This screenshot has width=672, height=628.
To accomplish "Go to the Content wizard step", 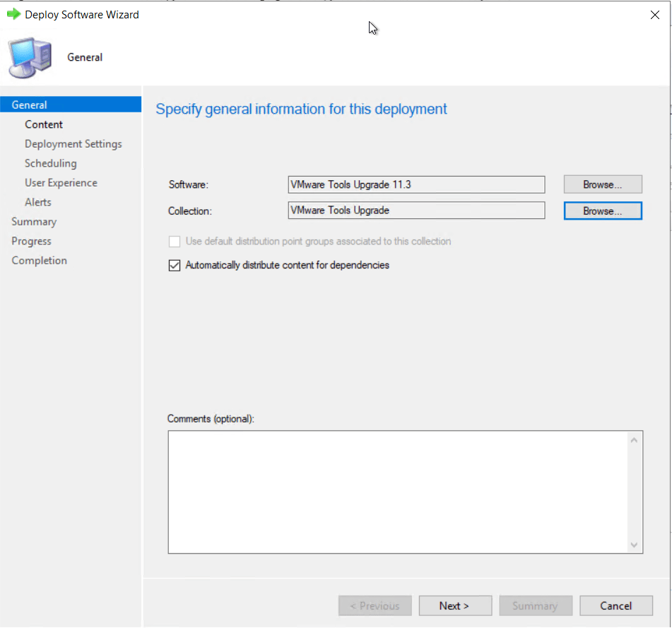I will (44, 124).
